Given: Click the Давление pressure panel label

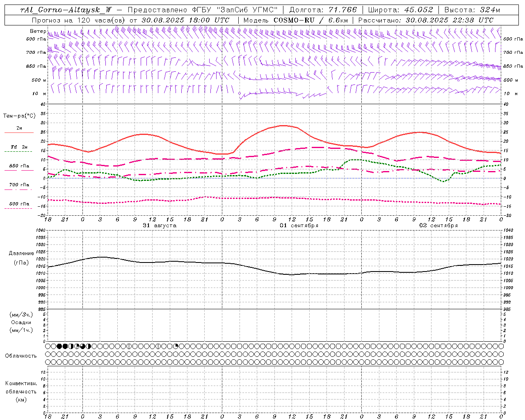Looking at the screenshot, I should coord(21,253).
